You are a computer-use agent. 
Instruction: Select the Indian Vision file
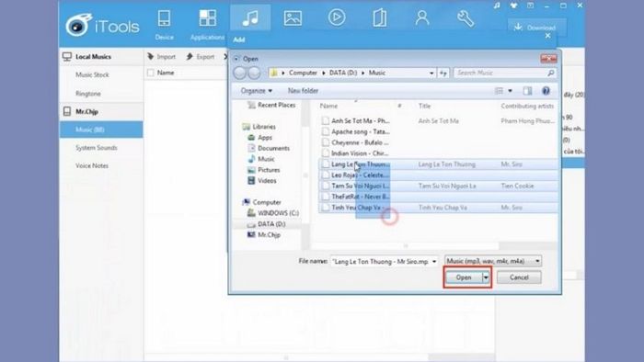click(x=361, y=153)
